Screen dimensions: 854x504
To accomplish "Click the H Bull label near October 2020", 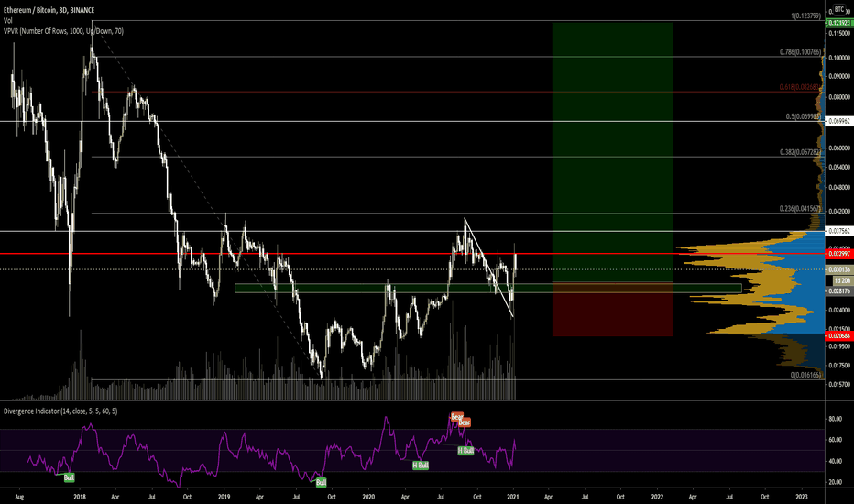I will 465,451.
